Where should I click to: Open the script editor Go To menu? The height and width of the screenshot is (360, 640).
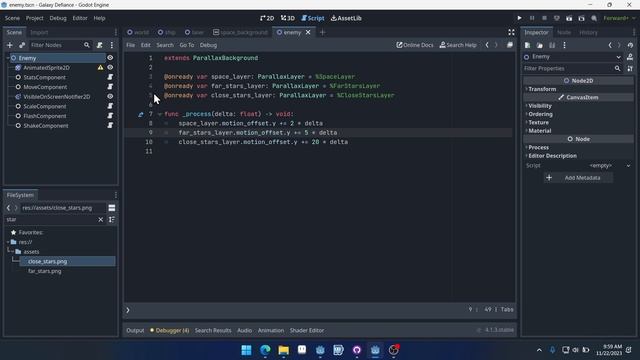pos(187,45)
